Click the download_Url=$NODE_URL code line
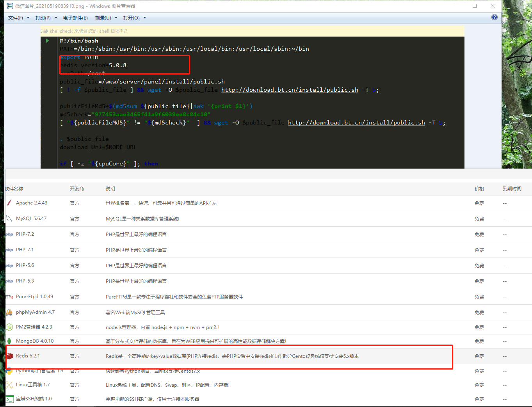This screenshot has width=532, height=407. tap(98, 147)
